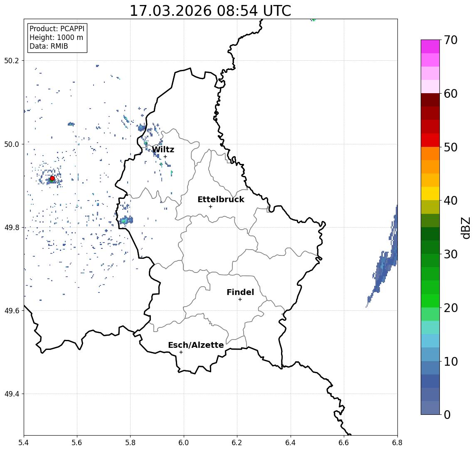Image resolution: width=476 pixels, height=451 pixels.
Task: Click the Esch/Alzette city label
Action: pos(196,345)
